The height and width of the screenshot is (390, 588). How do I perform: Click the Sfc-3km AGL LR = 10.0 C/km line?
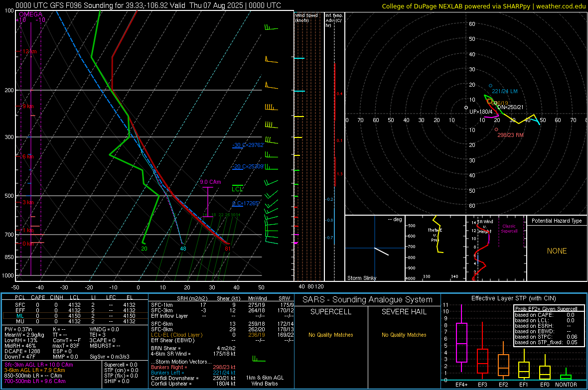point(39,365)
